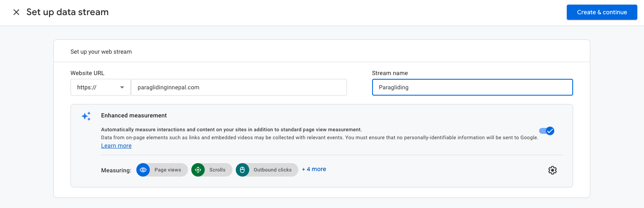Click the Set up your web stream header
The height and width of the screenshot is (208, 644).
pos(101,52)
